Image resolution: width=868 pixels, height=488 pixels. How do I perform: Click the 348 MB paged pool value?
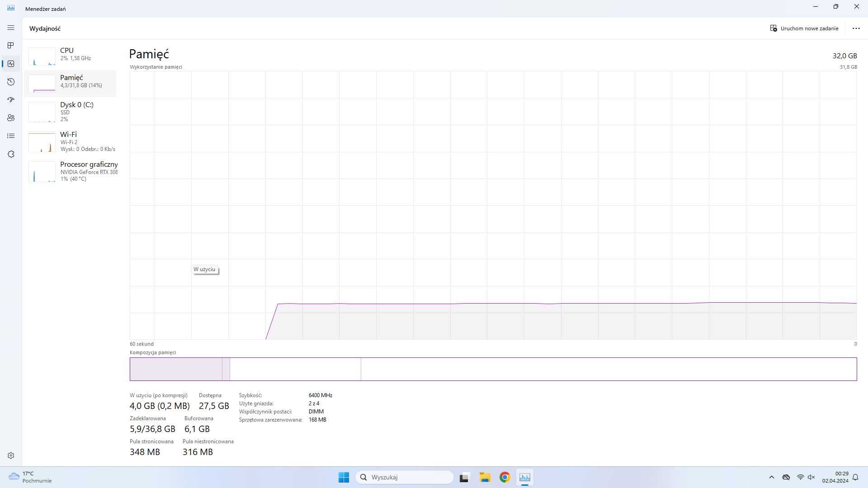pyautogui.click(x=145, y=452)
